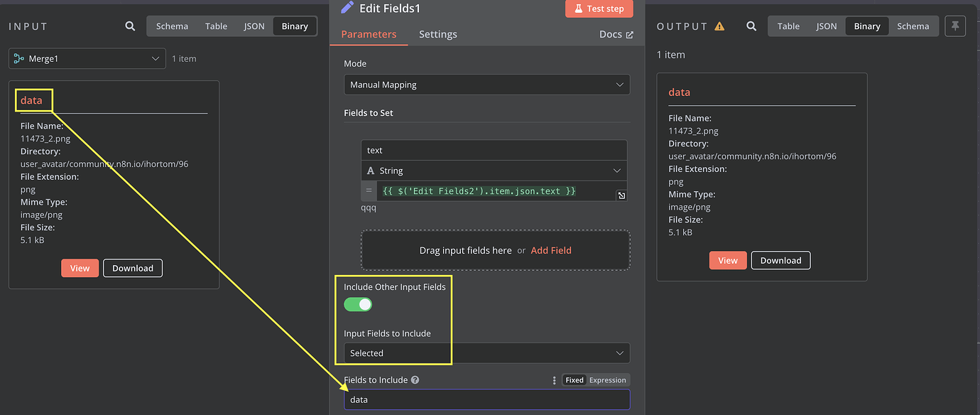Open the search in the INPUT panel
The image size is (980, 415).
pos(130,26)
